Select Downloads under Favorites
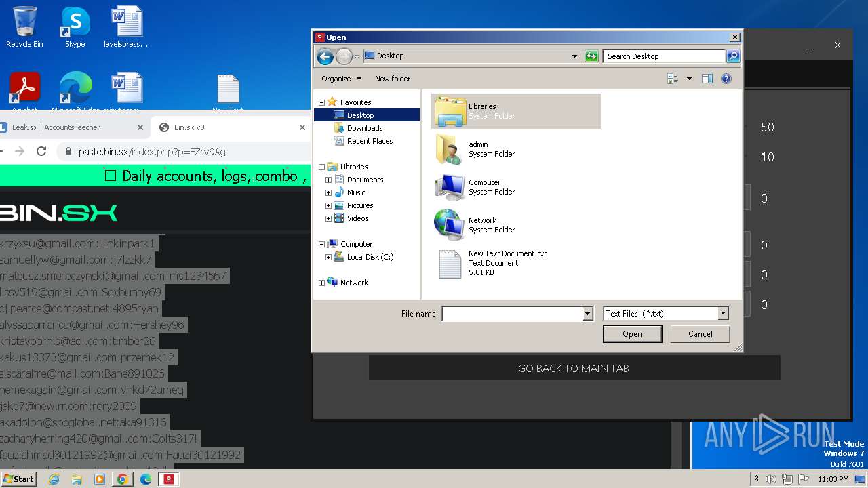Image resolution: width=868 pixels, height=488 pixels. pos(365,128)
